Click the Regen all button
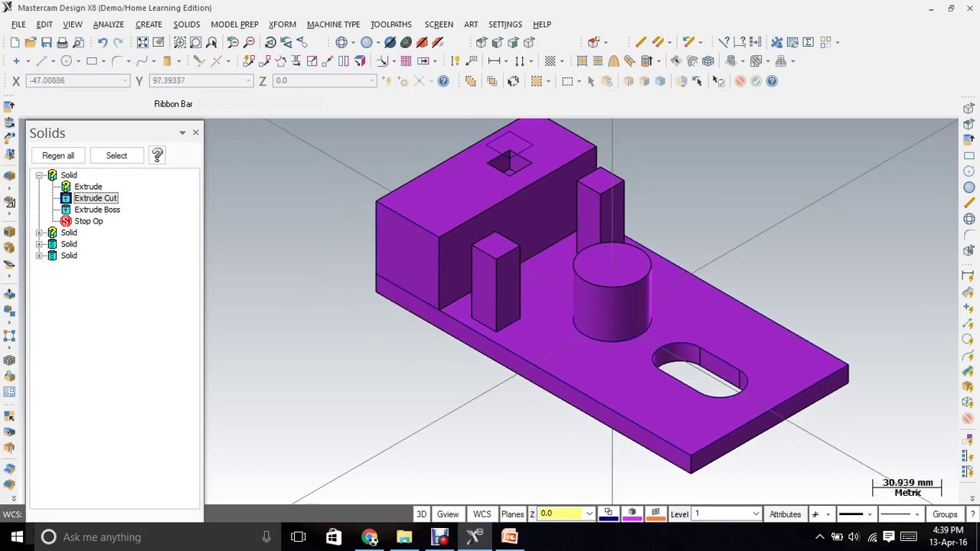The image size is (980, 551). click(58, 155)
